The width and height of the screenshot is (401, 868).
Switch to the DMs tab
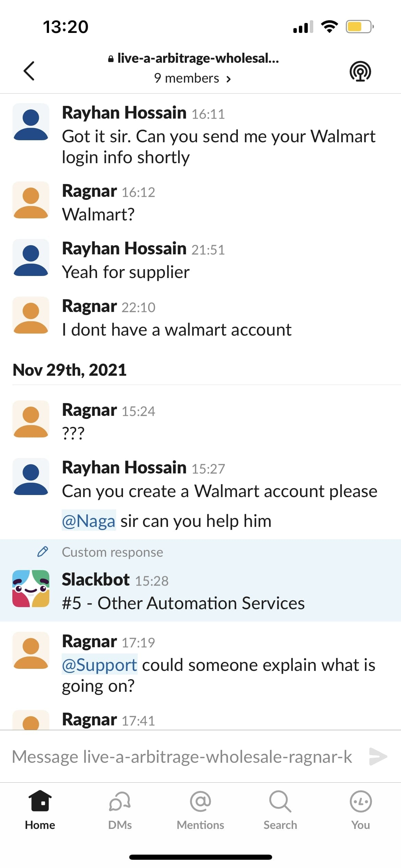[120, 810]
